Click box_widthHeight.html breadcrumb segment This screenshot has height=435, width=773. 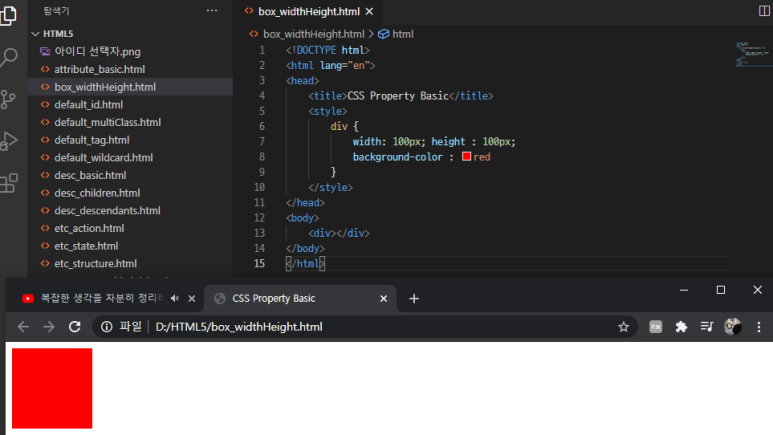tap(314, 34)
